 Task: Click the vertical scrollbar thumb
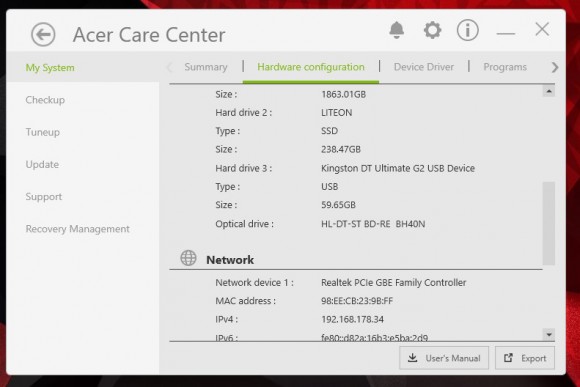(549, 223)
